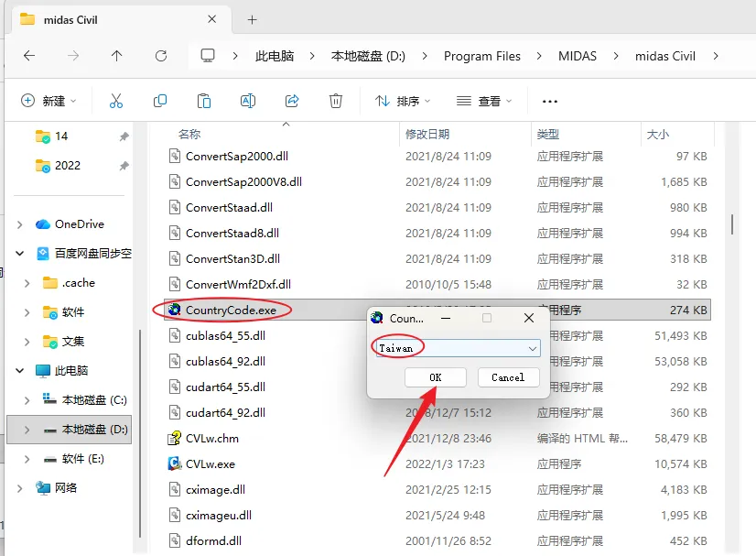Image resolution: width=756 pixels, height=556 pixels.
Task: Click CountryCode dialog title icon
Action: click(377, 318)
